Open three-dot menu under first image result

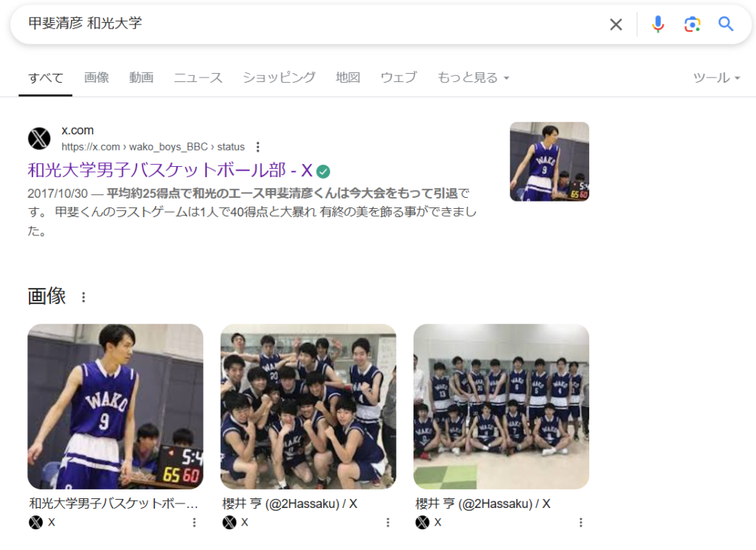(194, 523)
